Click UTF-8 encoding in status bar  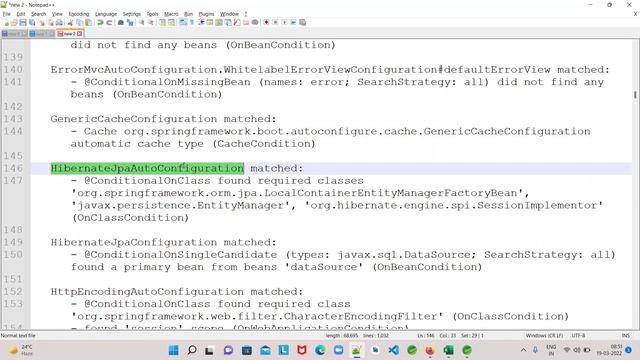click(578, 336)
